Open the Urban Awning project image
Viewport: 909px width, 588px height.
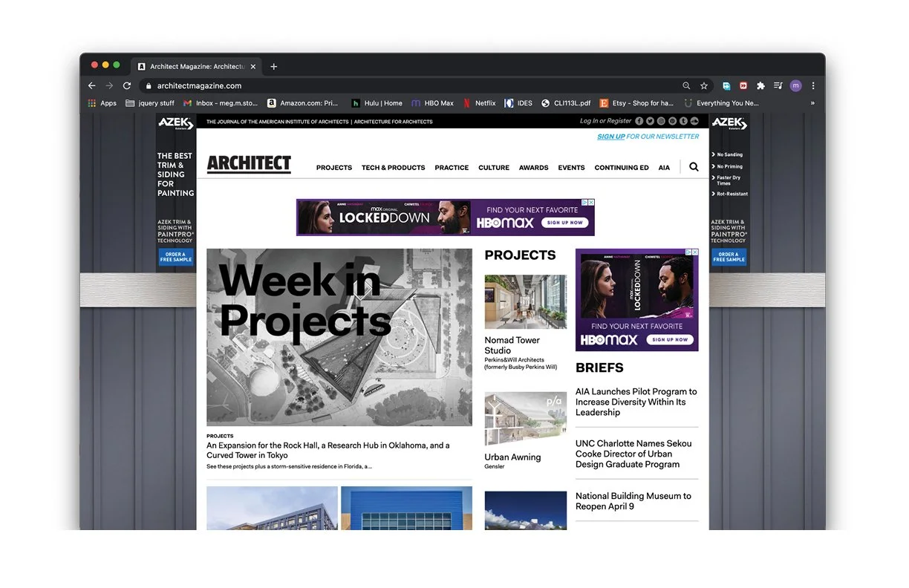(526, 419)
